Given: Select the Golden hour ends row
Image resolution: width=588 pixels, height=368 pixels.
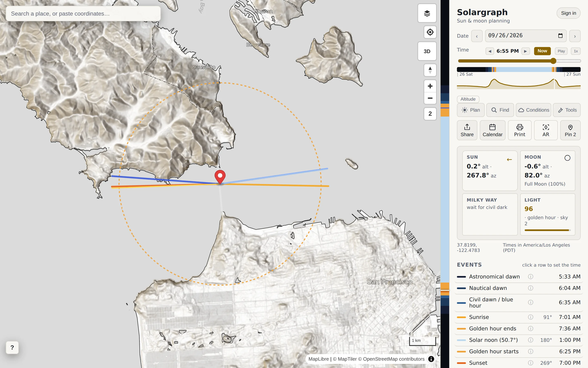Looking at the screenshot, I should [519, 329].
